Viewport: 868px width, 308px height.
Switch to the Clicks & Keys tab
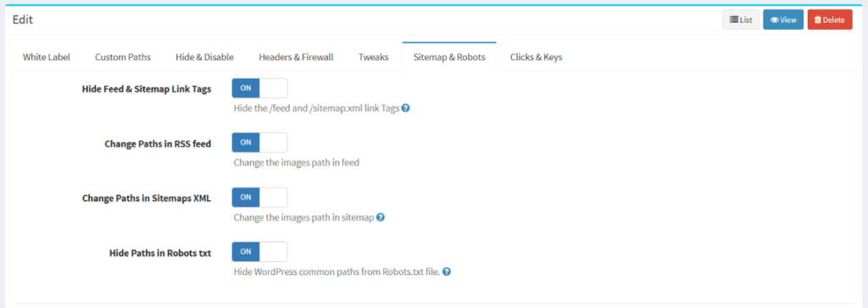[x=536, y=57]
